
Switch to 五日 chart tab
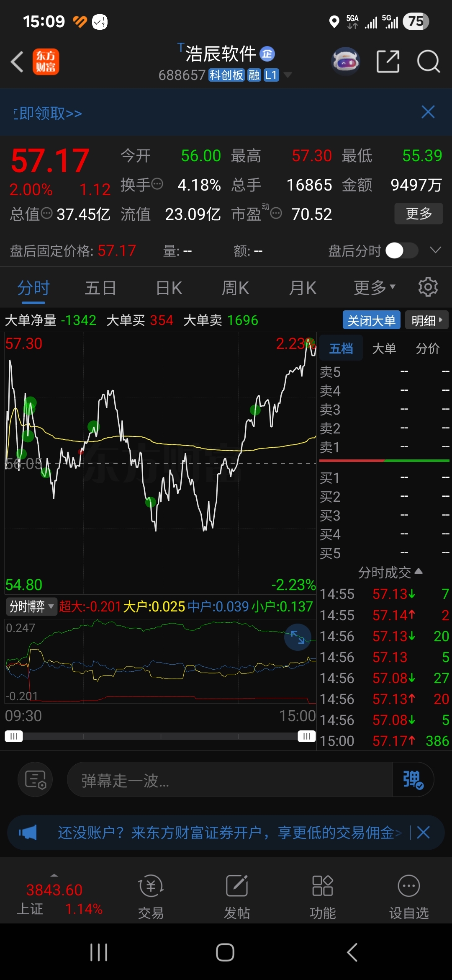point(100,288)
